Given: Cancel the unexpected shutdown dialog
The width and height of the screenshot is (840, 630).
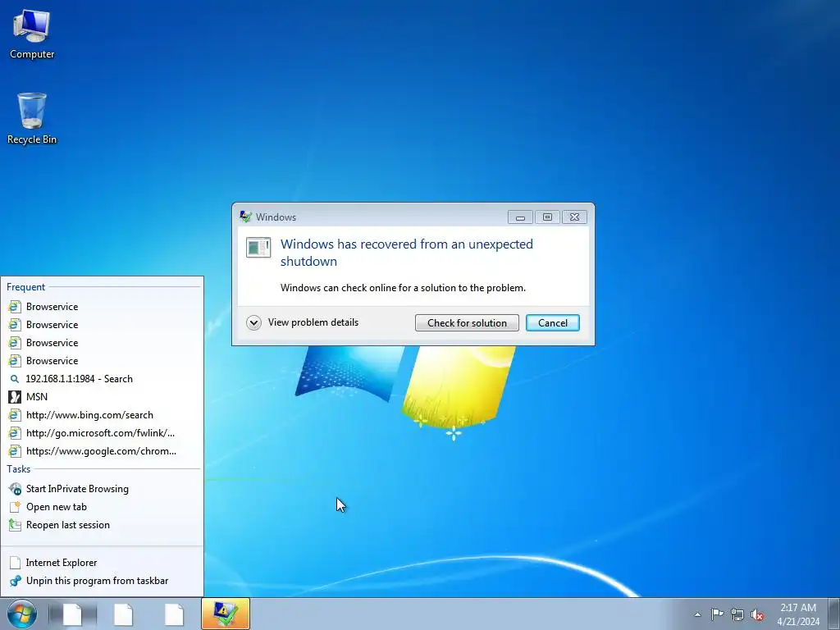Looking at the screenshot, I should point(552,323).
